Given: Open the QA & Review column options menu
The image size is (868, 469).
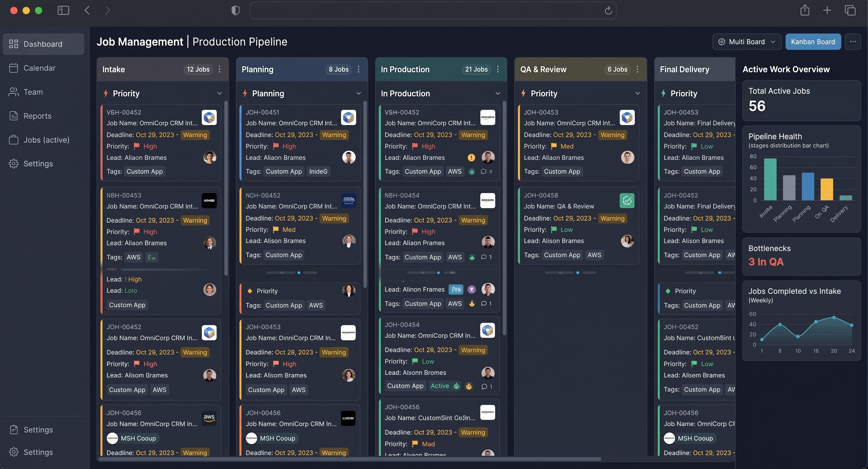Looking at the screenshot, I should (x=637, y=69).
